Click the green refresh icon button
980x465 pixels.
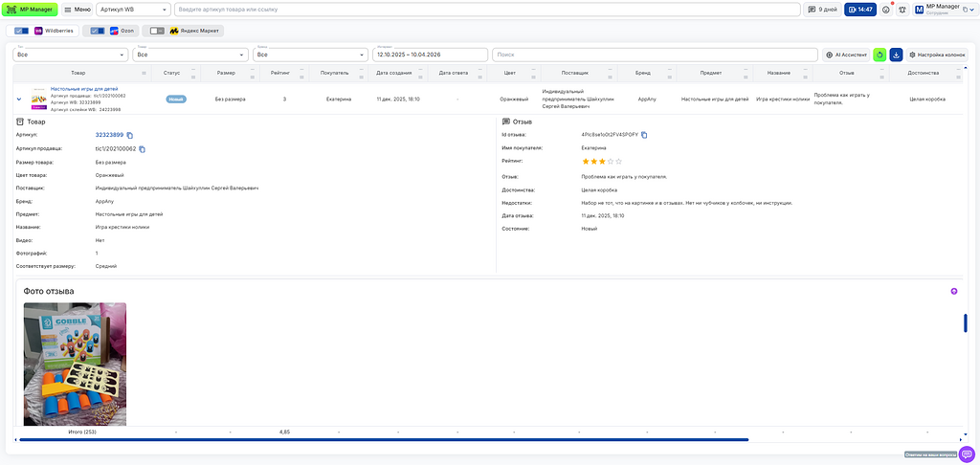click(x=880, y=55)
